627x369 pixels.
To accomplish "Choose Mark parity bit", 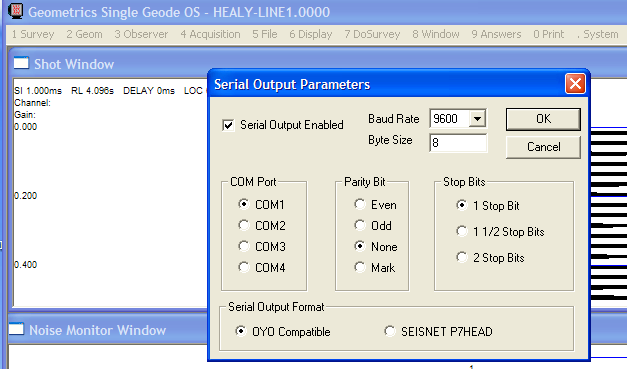I will [359, 267].
